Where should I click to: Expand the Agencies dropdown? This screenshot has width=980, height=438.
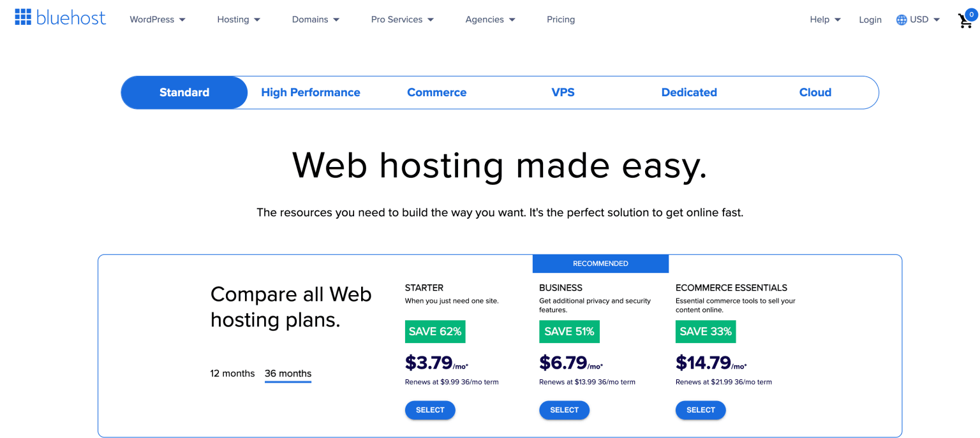[x=490, y=20]
